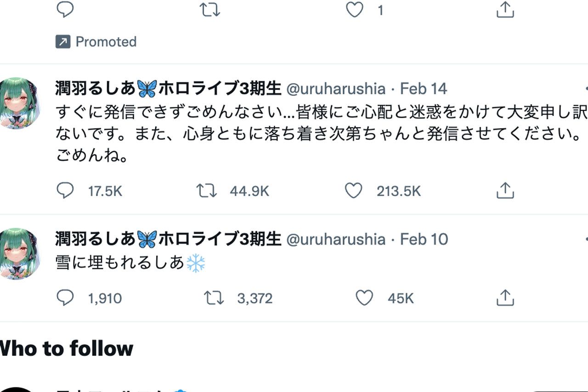Screen dimensions: 588x392
Task: Click the share icon on the Feb 14 tweet
Action: tap(505, 190)
